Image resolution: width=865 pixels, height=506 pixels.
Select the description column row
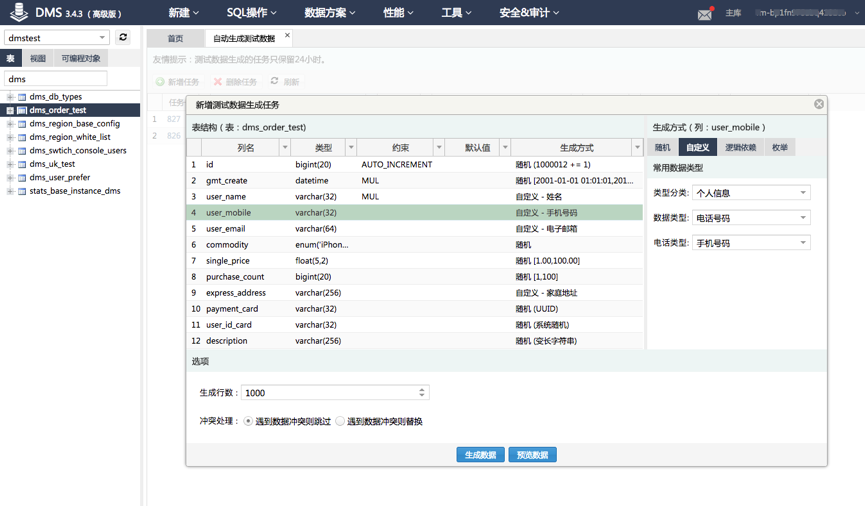pyautogui.click(x=415, y=340)
